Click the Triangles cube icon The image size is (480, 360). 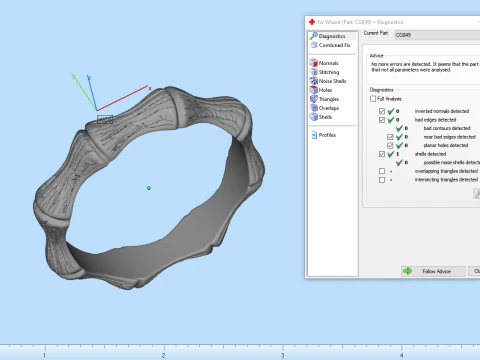point(314,99)
